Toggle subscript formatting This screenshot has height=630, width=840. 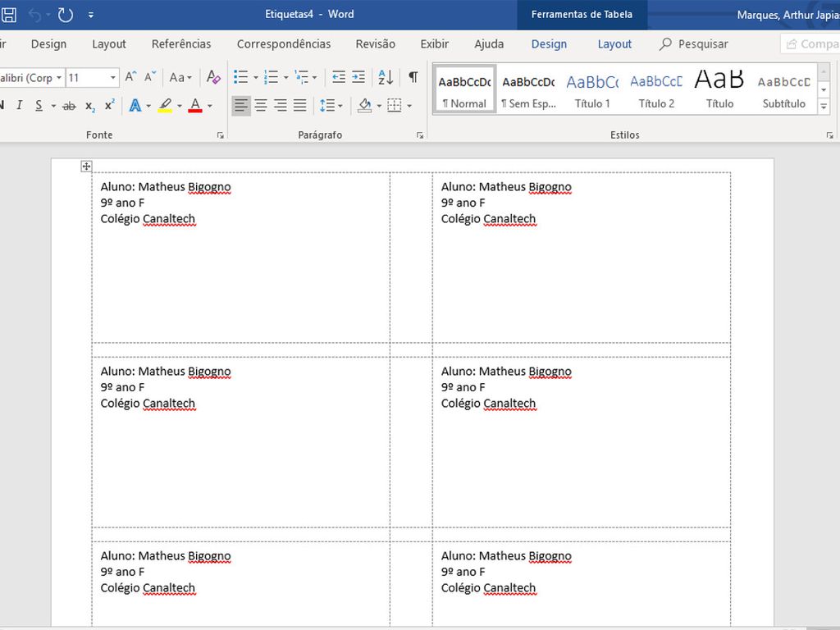pyautogui.click(x=90, y=106)
